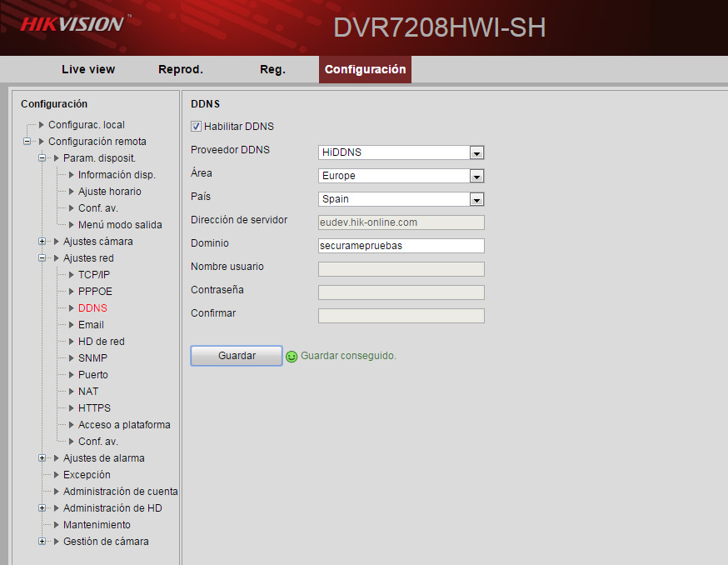
Task: Open PPPOE settings
Action: 95,292
